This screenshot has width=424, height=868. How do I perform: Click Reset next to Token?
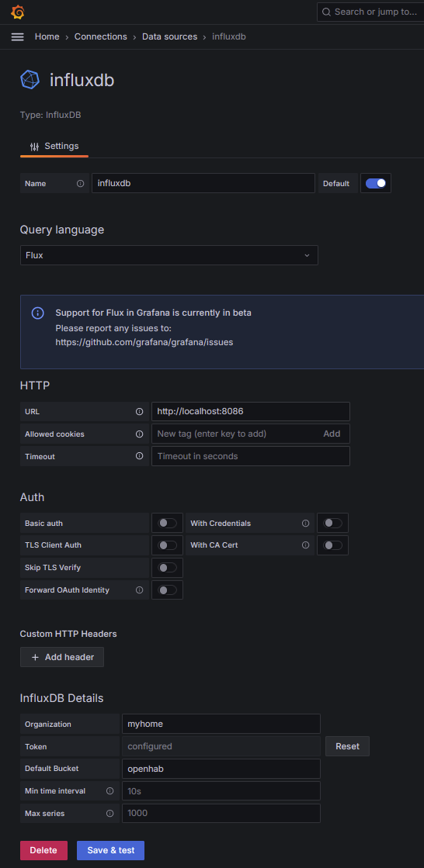[x=348, y=746]
